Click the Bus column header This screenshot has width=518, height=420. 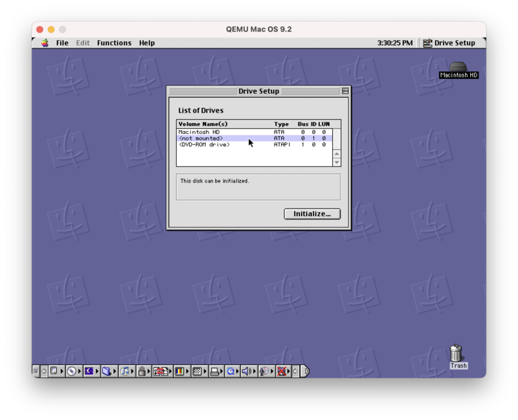(303, 124)
